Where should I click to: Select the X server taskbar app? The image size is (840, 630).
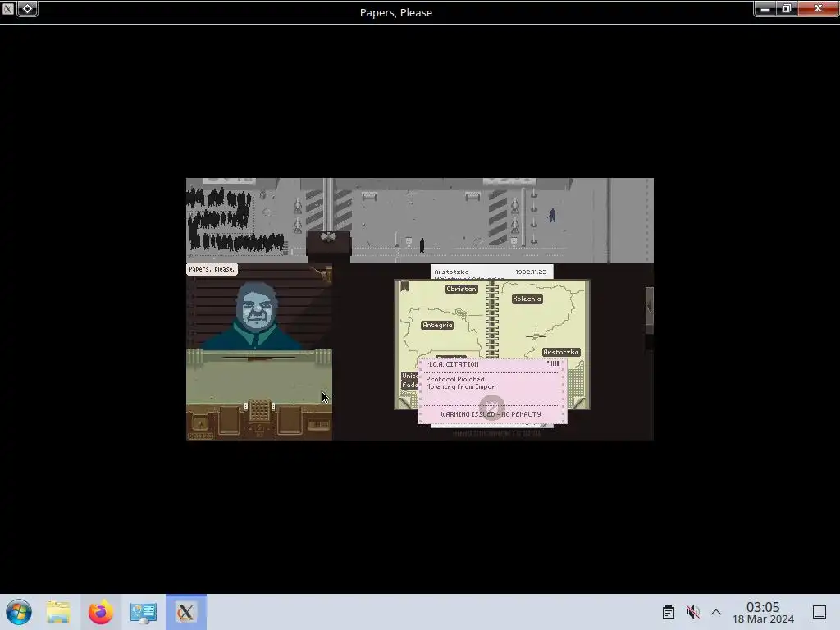click(186, 612)
